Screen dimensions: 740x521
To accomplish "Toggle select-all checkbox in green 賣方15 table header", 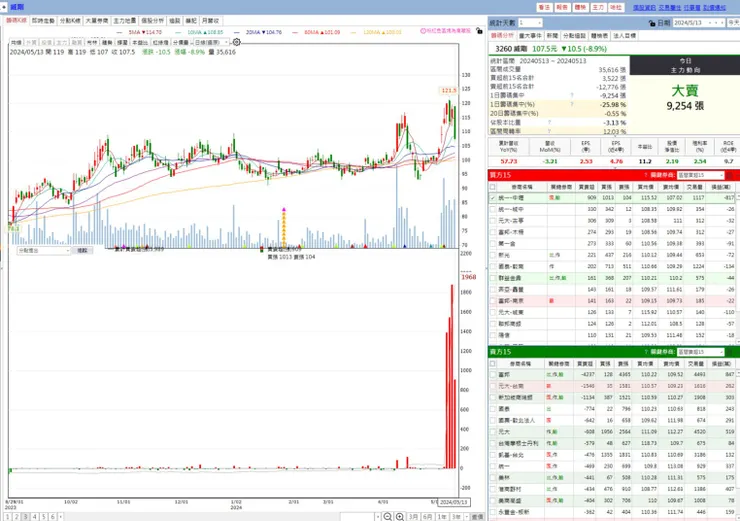I will click(493, 363).
